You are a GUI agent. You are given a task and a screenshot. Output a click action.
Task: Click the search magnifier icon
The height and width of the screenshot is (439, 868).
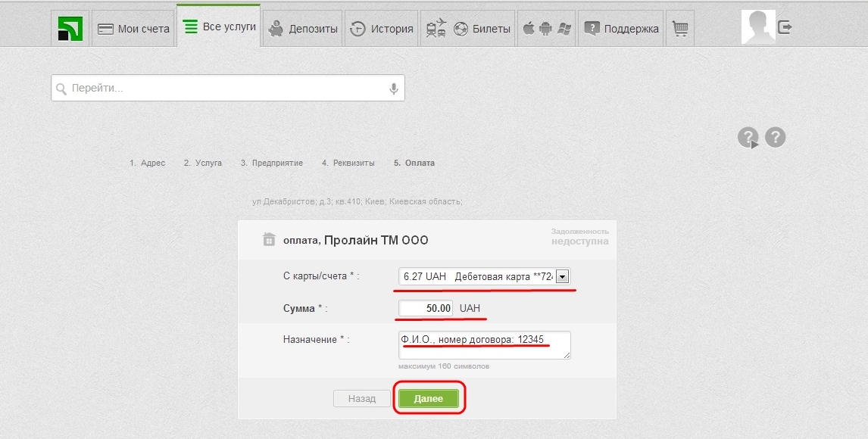coord(61,89)
